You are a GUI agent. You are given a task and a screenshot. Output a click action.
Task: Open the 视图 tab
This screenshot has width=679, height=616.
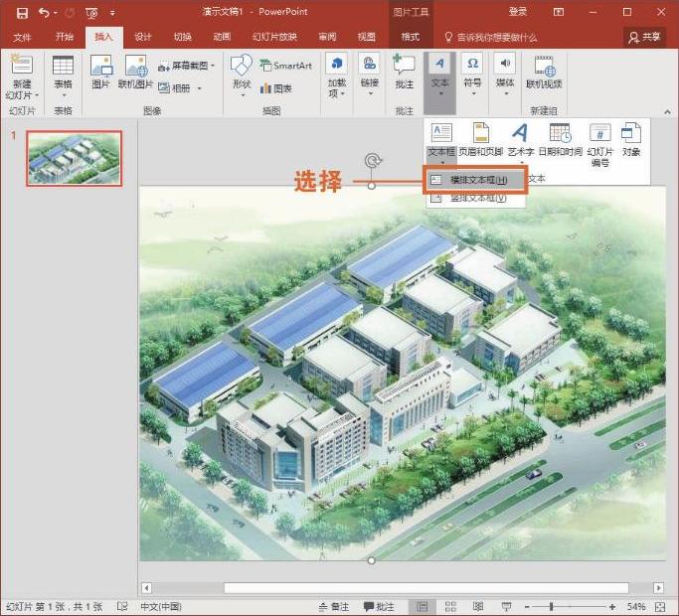point(367,37)
